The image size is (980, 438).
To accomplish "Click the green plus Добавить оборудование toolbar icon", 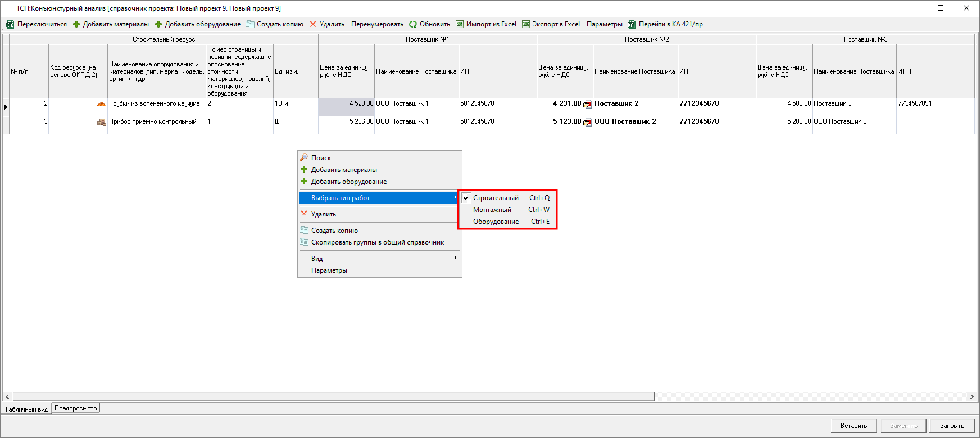I will click(158, 24).
